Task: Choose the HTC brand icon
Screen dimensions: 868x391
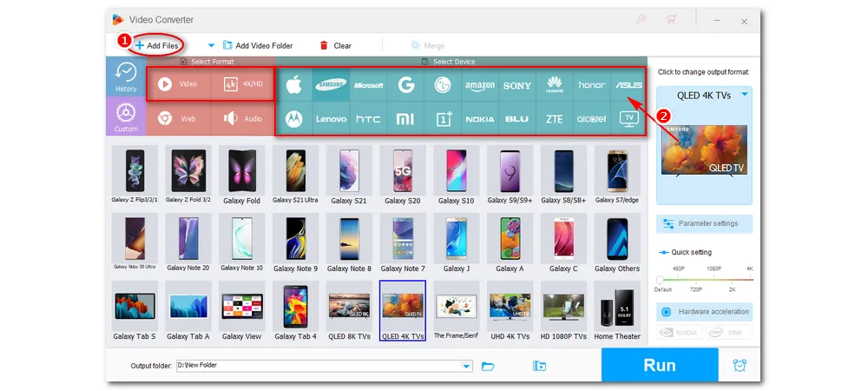Action: (368, 118)
